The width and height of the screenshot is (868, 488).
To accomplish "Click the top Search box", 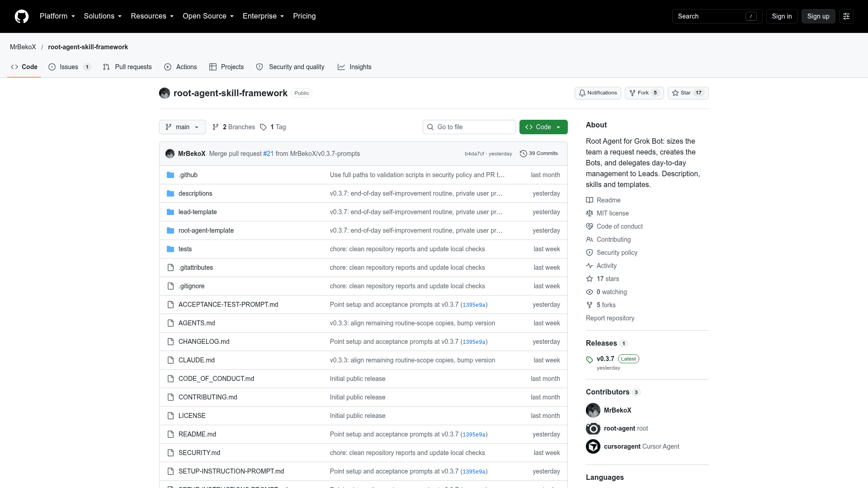I will (x=717, y=16).
